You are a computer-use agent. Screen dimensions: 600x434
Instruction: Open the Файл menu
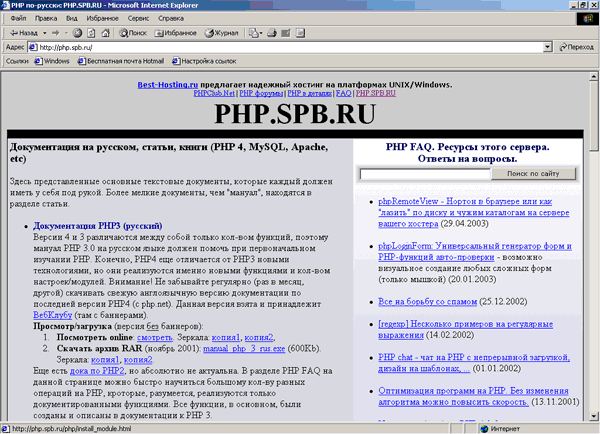tap(18, 18)
